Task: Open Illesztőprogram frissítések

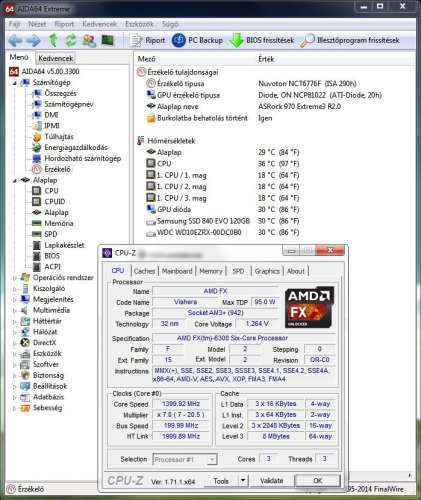Action: tap(350, 40)
